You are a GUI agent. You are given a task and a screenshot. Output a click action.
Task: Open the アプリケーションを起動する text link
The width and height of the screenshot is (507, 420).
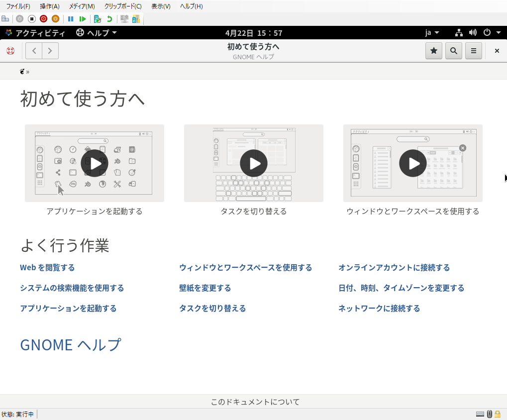tap(68, 309)
